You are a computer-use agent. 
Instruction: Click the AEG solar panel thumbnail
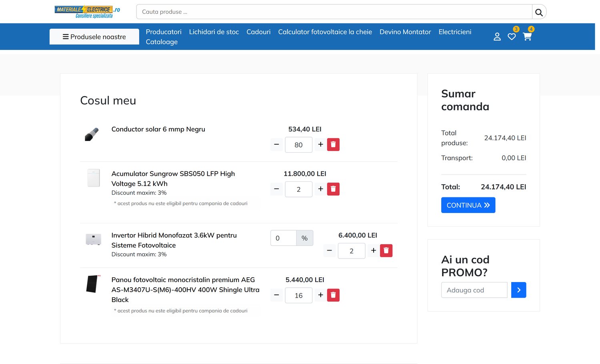pyautogui.click(x=93, y=284)
